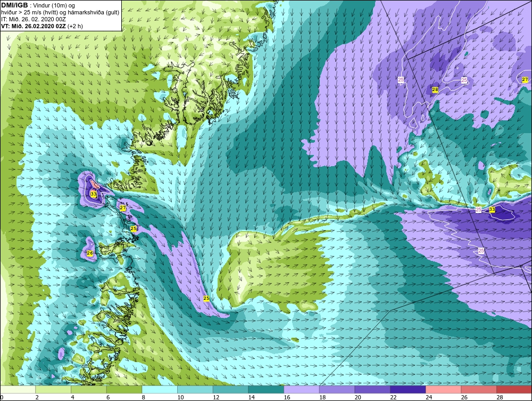The height and width of the screenshot is (401, 532).
Task: Pick the 14–16 m/s dark teal swatch
Action: pos(265,389)
